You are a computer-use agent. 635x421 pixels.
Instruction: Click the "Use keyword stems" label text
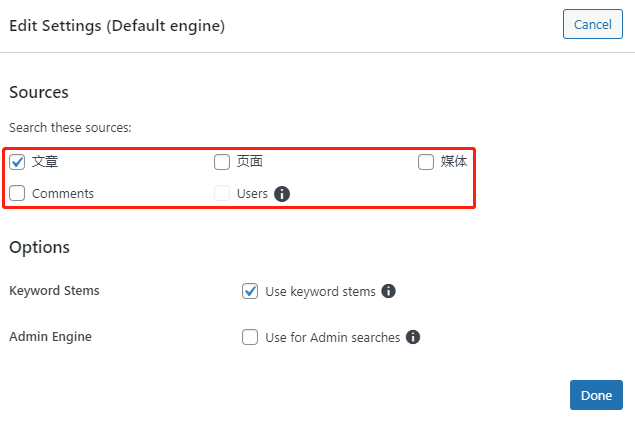(320, 291)
